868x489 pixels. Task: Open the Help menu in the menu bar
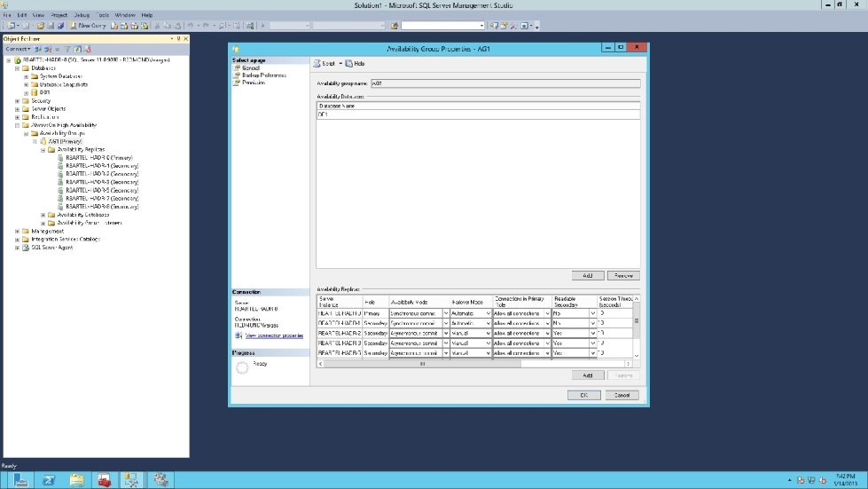(146, 15)
